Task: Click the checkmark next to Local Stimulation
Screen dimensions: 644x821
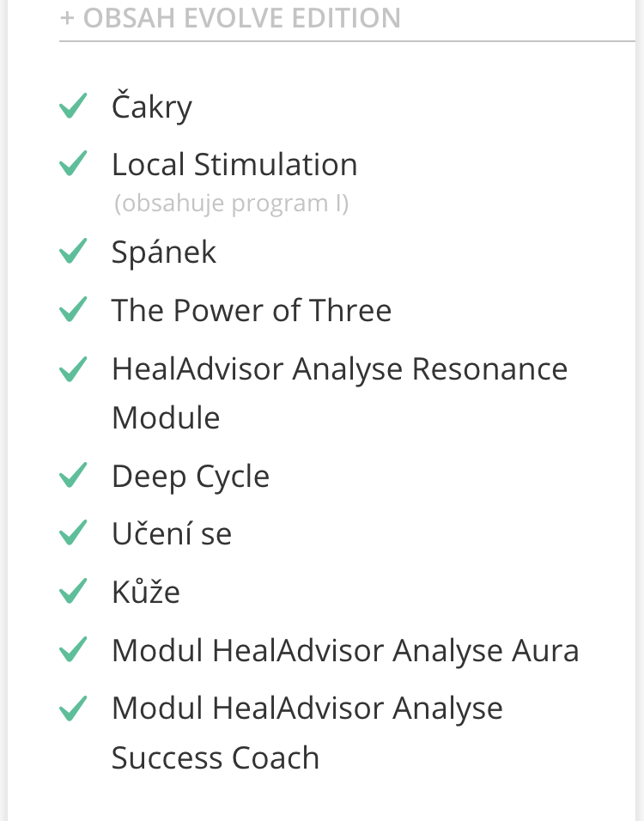Action: (x=73, y=163)
